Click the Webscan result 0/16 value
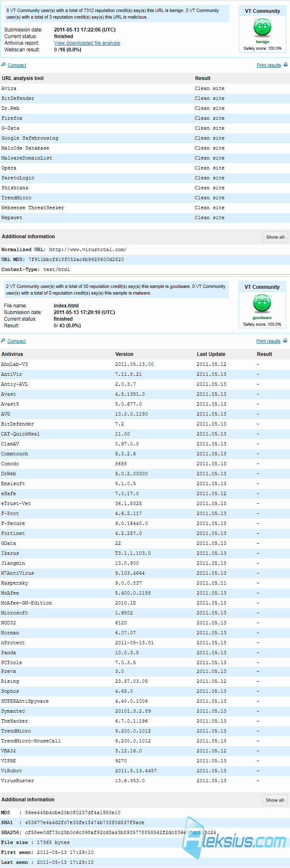The height and width of the screenshot is (868, 290). pos(68,50)
